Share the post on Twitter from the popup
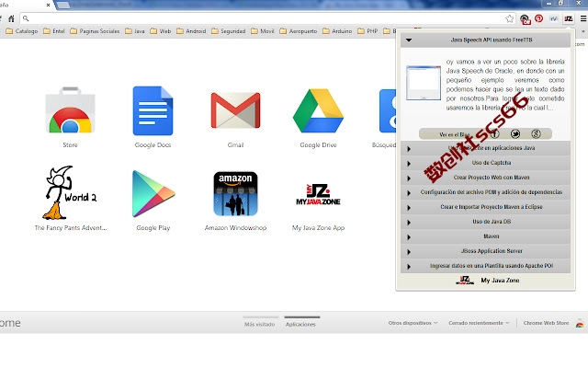 [x=515, y=133]
